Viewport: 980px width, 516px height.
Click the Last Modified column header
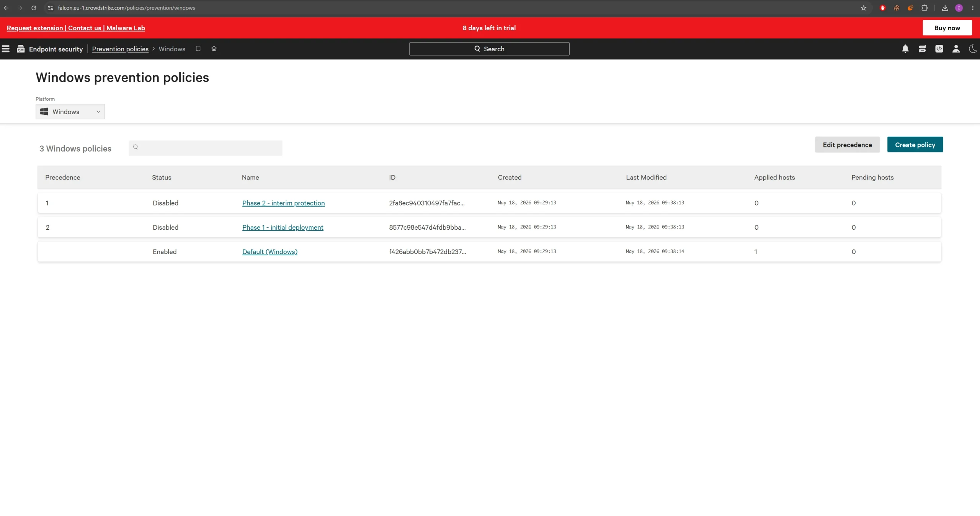pos(646,177)
